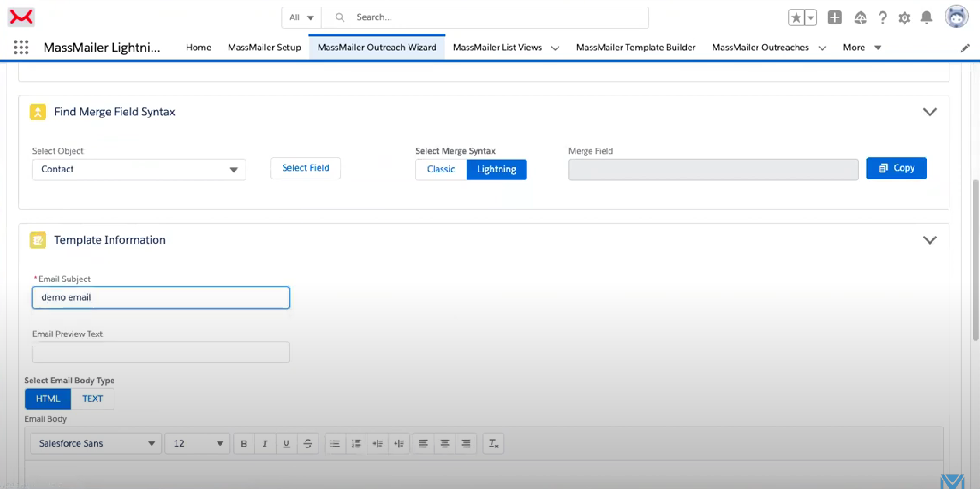Click the edit navigation pencil icon
This screenshot has height=489, width=980.
tap(965, 48)
